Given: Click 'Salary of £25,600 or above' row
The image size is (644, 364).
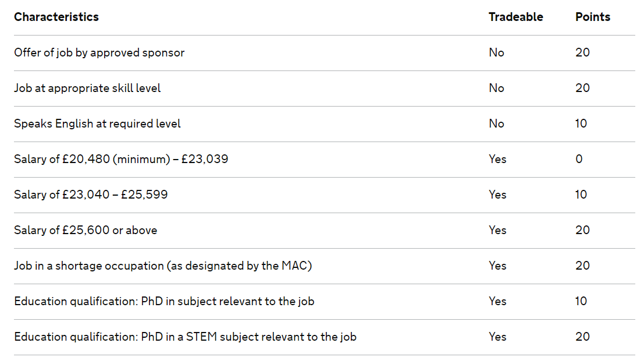Looking at the screenshot, I should (86, 230).
